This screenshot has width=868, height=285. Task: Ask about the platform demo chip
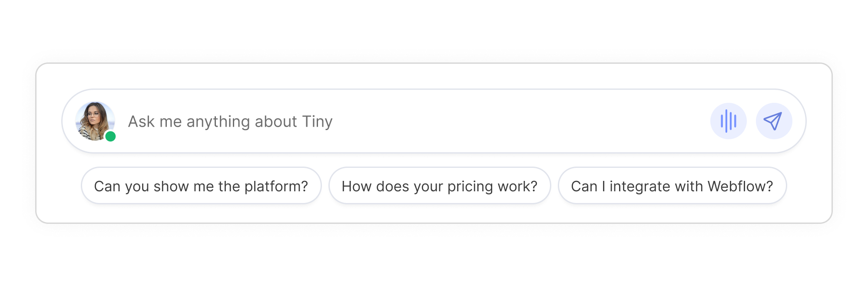[201, 186]
